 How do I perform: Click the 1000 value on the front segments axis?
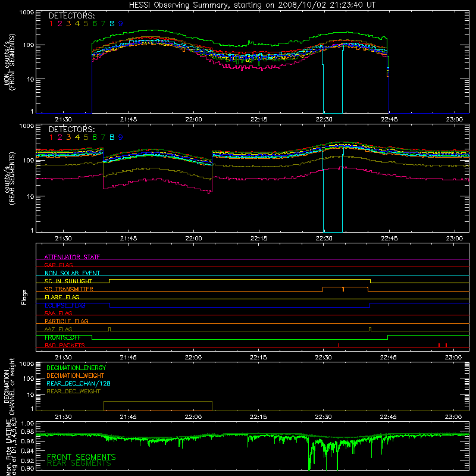click(x=26, y=12)
